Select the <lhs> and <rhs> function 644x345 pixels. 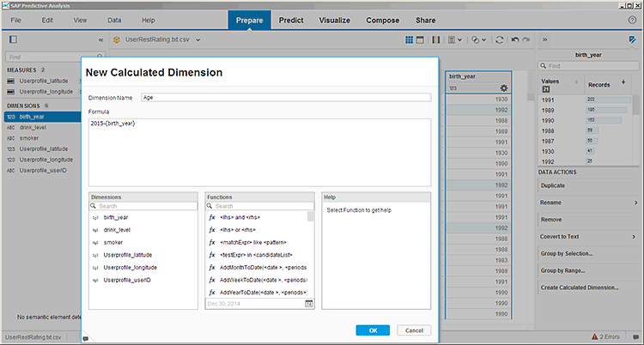240,217
